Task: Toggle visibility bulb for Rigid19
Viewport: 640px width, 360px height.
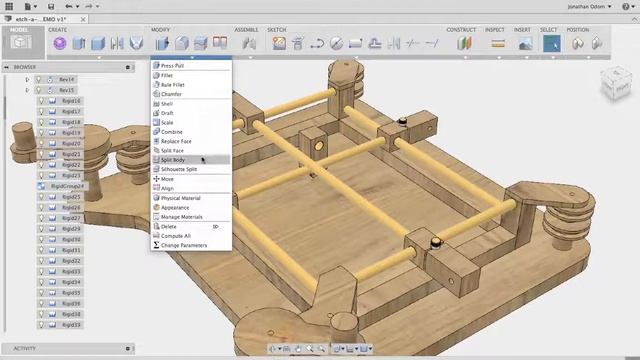Action: point(41,133)
